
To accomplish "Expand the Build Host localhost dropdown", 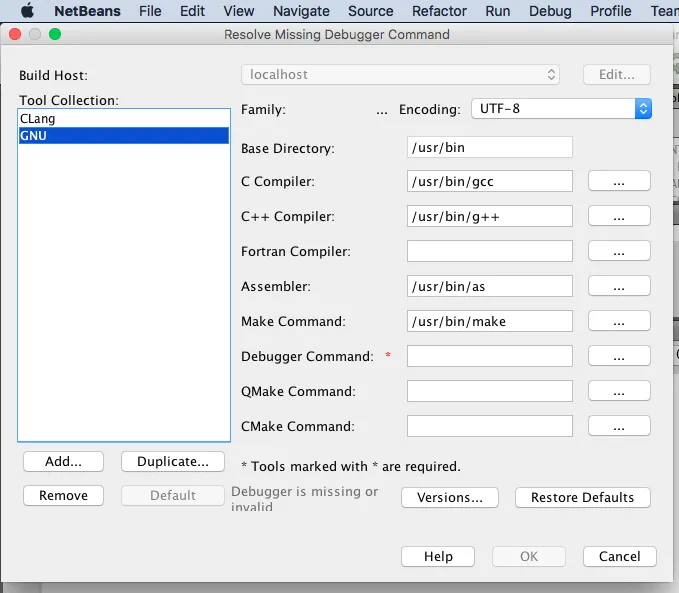I will 400,75.
